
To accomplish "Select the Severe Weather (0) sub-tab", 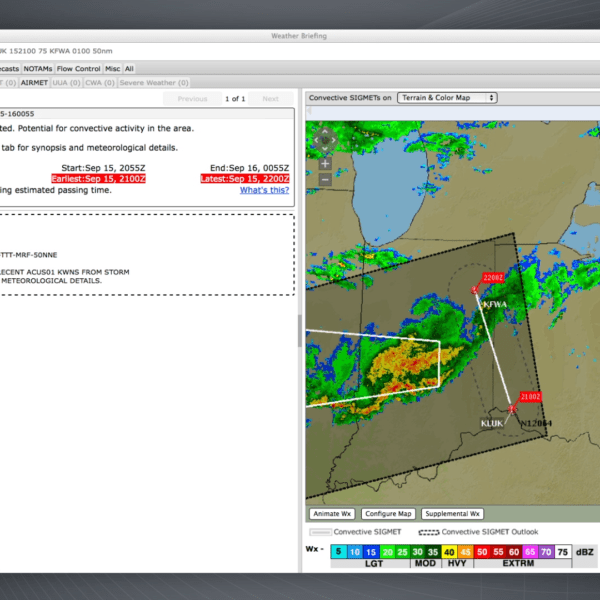I will 154,83.
